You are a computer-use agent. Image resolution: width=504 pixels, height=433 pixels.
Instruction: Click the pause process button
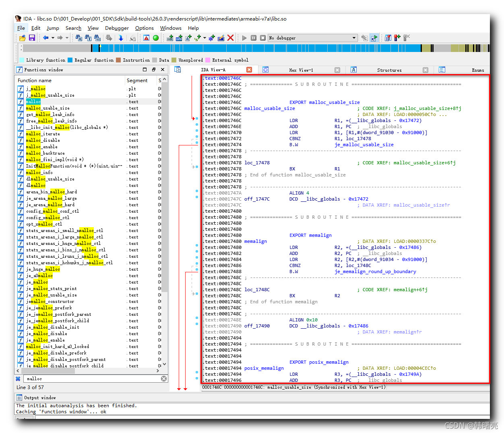(254, 38)
